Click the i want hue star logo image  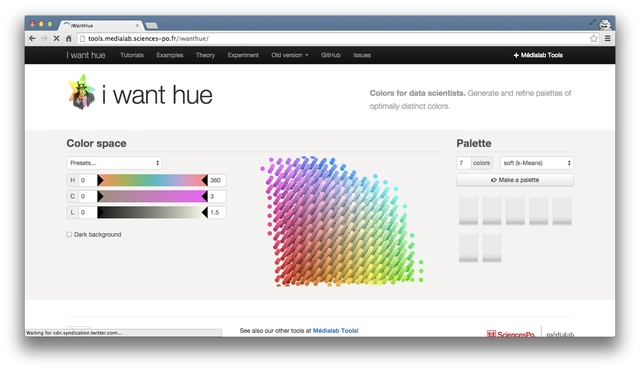(82, 92)
